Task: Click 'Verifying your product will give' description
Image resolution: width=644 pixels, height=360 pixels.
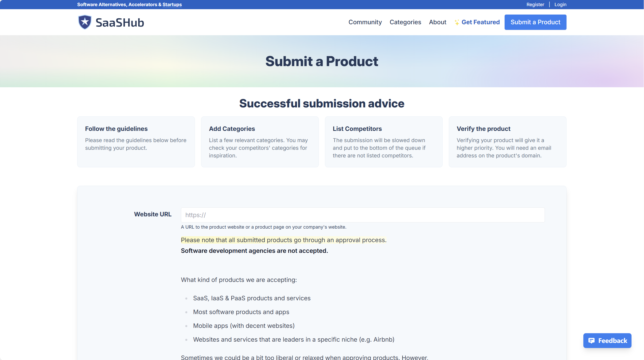Action: 504,148
